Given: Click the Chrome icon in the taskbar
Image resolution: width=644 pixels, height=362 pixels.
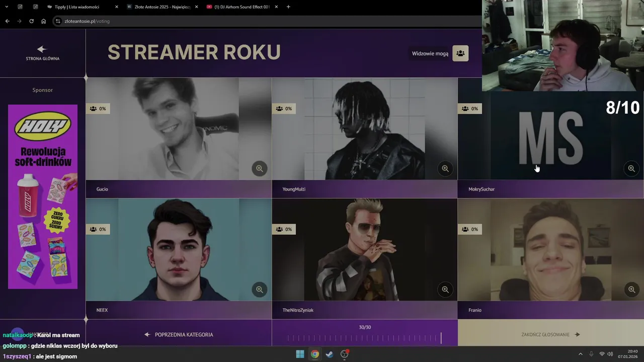Looking at the screenshot, I should 314,354.
